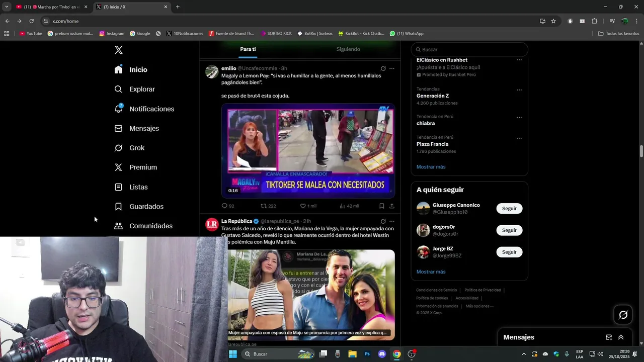Open more options for Plaza Francia trend
The height and width of the screenshot is (362, 644).
coord(519,138)
